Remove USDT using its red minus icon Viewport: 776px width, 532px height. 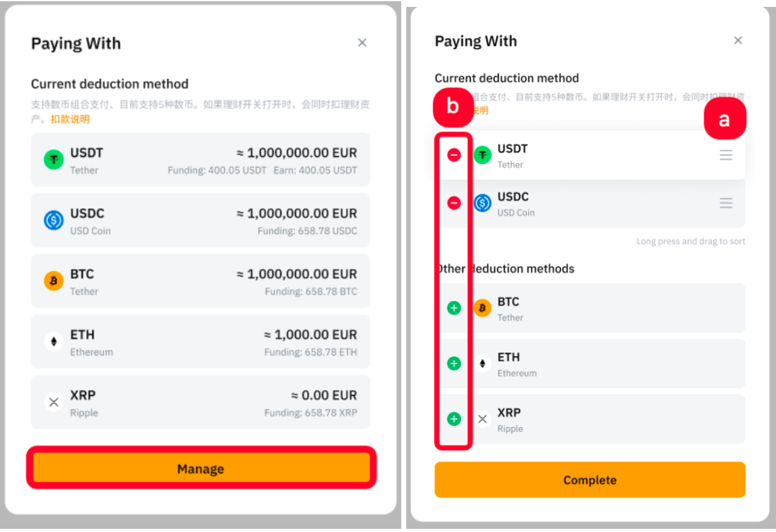point(454,155)
